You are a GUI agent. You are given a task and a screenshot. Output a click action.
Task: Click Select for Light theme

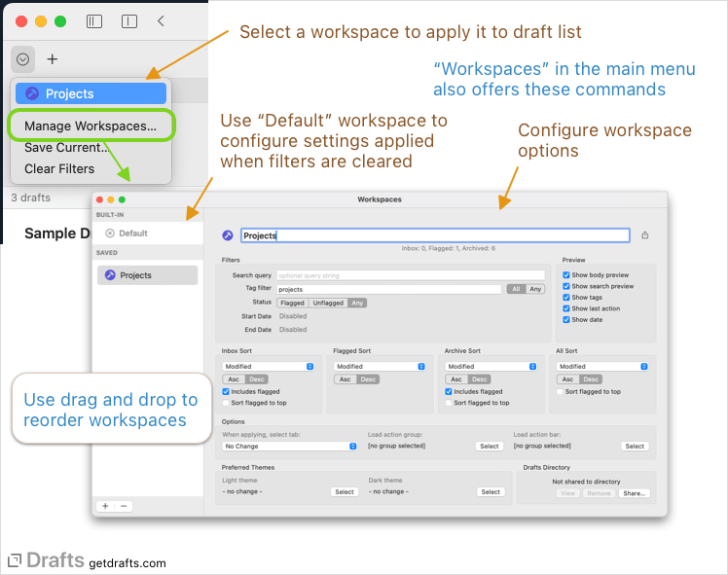point(345,492)
